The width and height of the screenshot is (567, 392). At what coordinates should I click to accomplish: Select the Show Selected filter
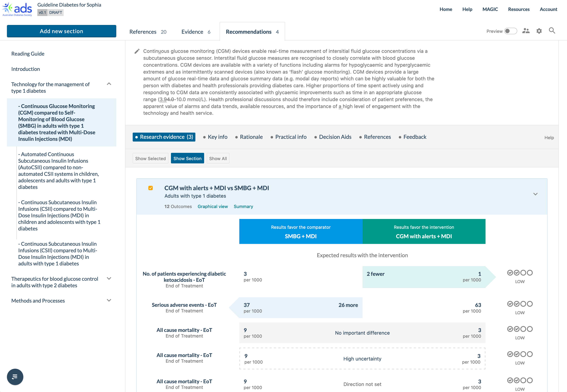(x=150, y=158)
